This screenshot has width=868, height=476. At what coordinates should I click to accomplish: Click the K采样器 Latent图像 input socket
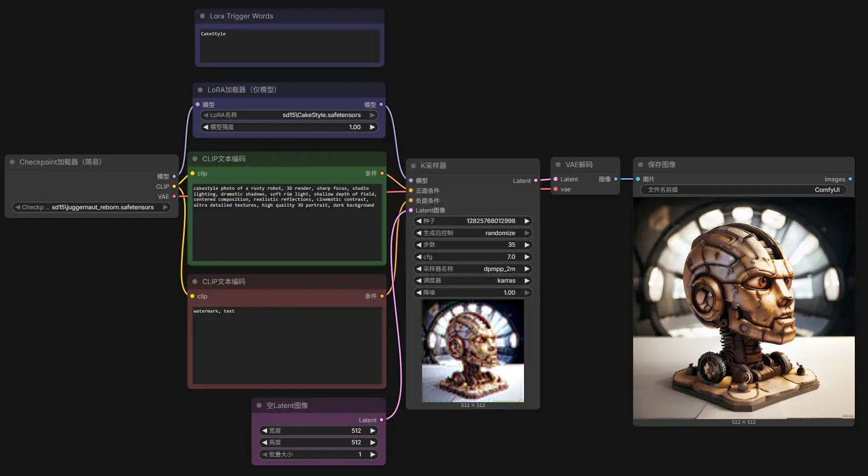coord(411,210)
